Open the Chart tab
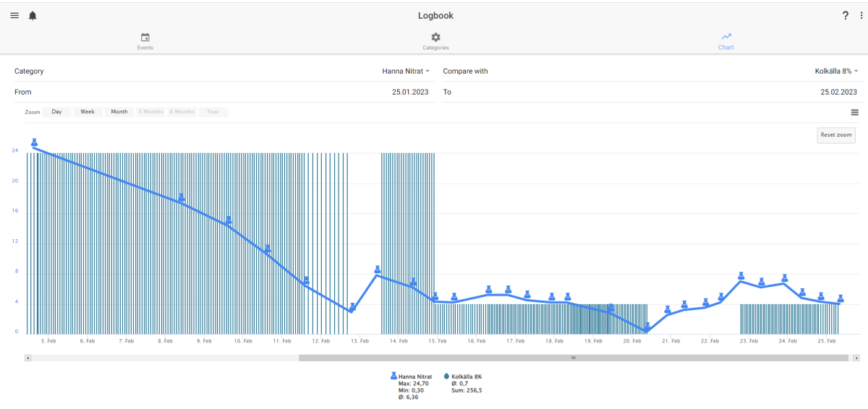Viewport: 868px width, 409px height. click(x=726, y=41)
